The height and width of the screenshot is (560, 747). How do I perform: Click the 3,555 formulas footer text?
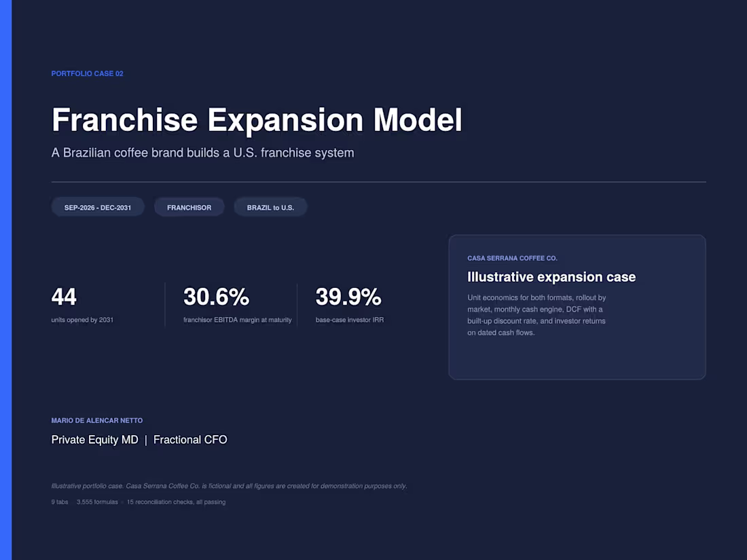[x=97, y=502]
